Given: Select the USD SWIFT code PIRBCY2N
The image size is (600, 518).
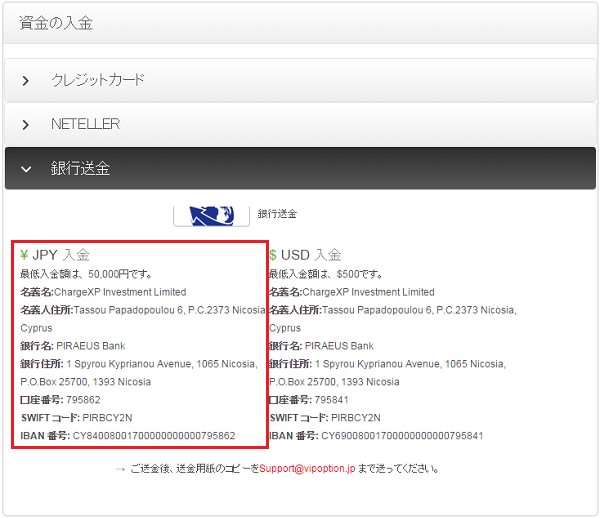Looking at the screenshot, I should 356,418.
